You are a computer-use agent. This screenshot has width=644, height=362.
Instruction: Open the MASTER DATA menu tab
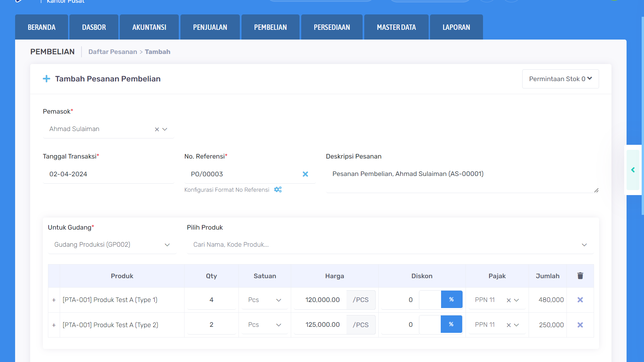coord(396,27)
